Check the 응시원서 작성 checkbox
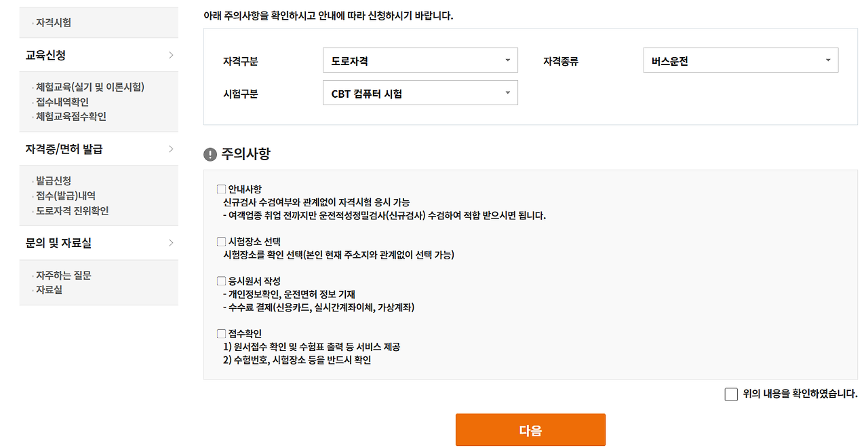 (220, 280)
